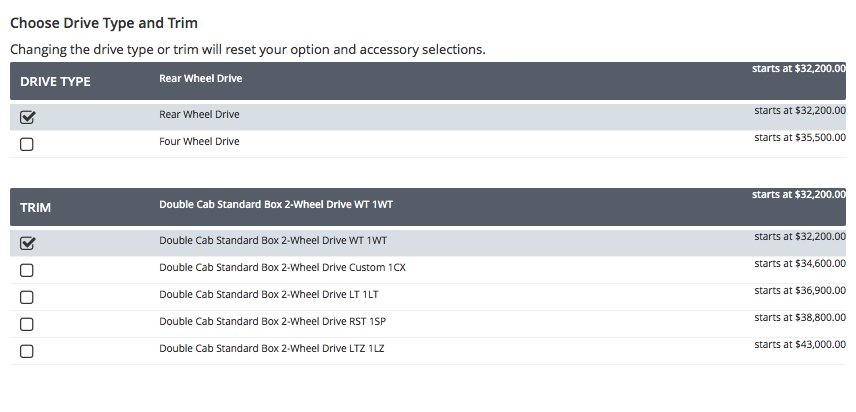
Task: Click the Four Wheel Drive row label
Action: click(199, 142)
